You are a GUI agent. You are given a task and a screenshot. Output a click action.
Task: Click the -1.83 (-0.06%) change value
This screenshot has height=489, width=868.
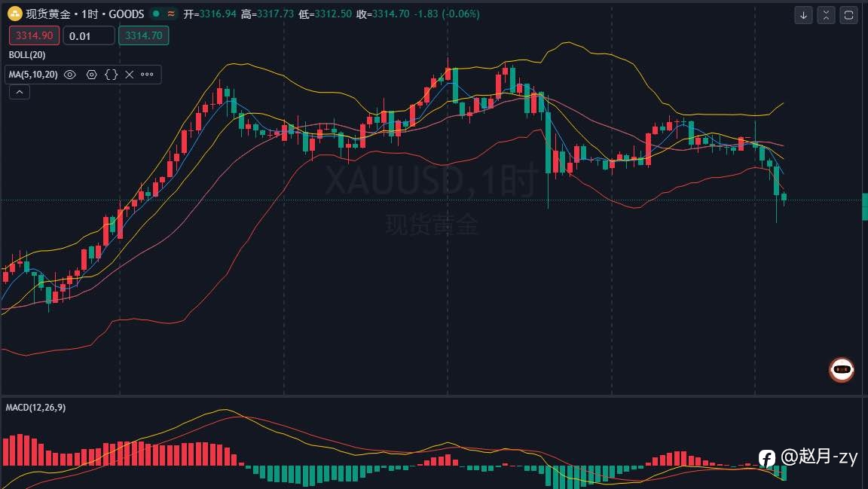click(x=446, y=14)
